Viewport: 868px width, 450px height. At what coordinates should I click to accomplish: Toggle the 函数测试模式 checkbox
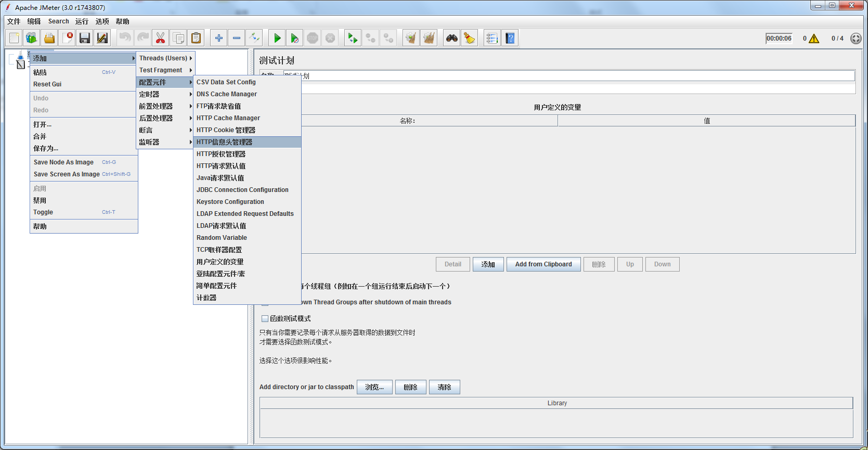point(265,318)
